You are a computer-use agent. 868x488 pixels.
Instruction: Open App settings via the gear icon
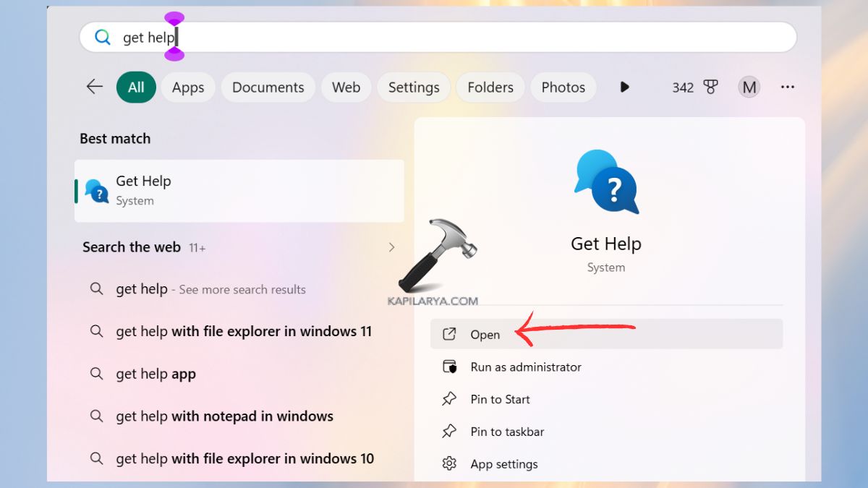tap(449, 463)
